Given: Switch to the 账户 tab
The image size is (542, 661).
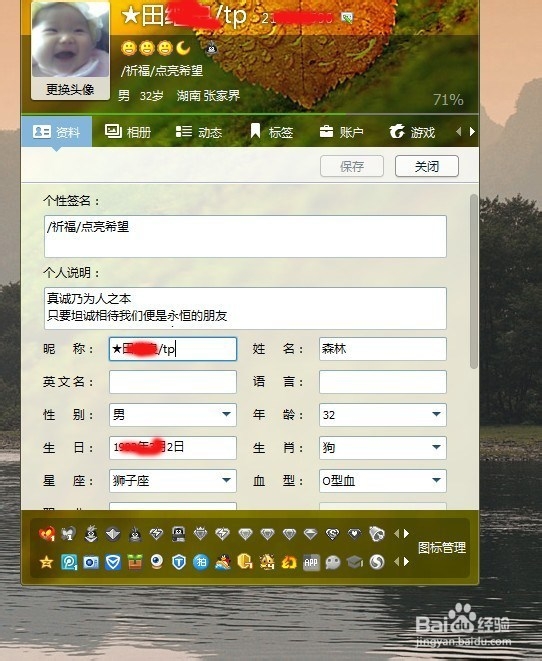Looking at the screenshot, I should pos(341,132).
